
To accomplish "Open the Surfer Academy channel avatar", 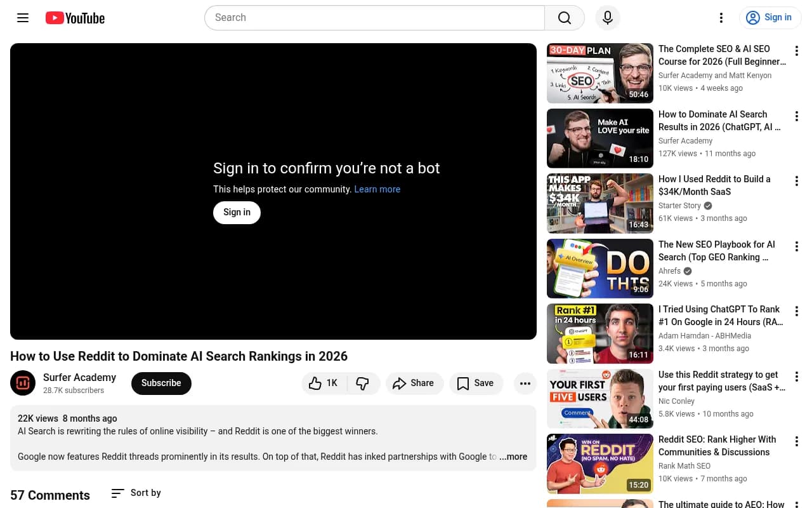I will click(23, 383).
